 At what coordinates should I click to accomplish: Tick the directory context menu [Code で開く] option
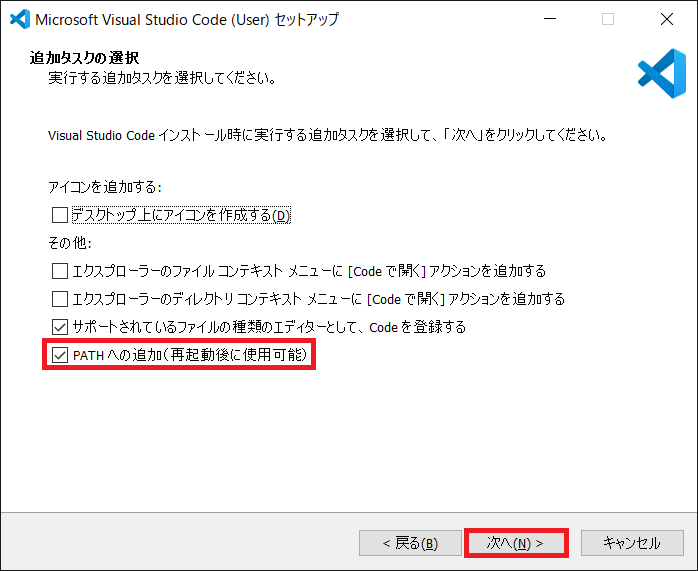tap(60, 299)
